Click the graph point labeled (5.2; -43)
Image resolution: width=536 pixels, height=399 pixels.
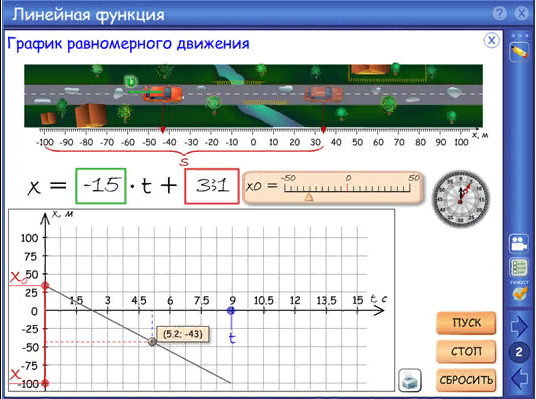click(152, 342)
